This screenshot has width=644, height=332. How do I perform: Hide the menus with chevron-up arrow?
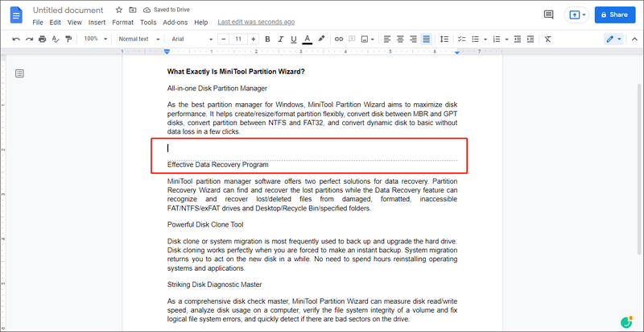pos(634,39)
